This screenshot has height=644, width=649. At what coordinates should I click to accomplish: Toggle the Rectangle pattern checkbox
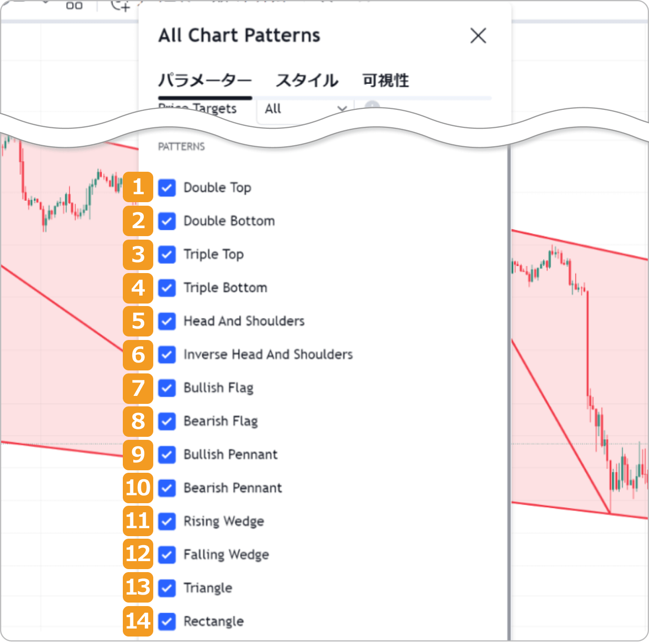(x=167, y=622)
